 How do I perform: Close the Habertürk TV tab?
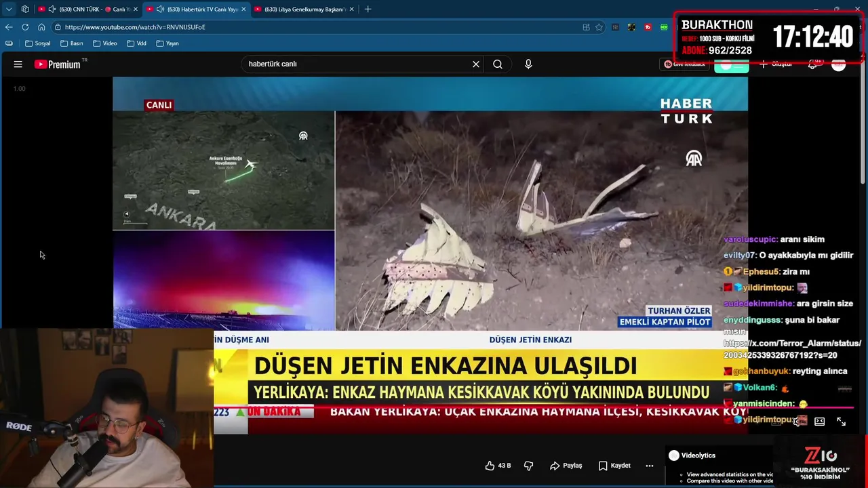point(243,9)
